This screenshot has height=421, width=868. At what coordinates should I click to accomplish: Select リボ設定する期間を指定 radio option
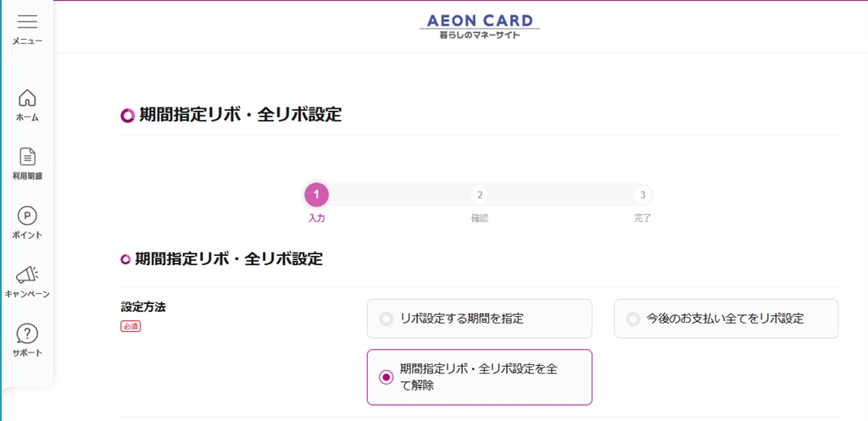387,319
